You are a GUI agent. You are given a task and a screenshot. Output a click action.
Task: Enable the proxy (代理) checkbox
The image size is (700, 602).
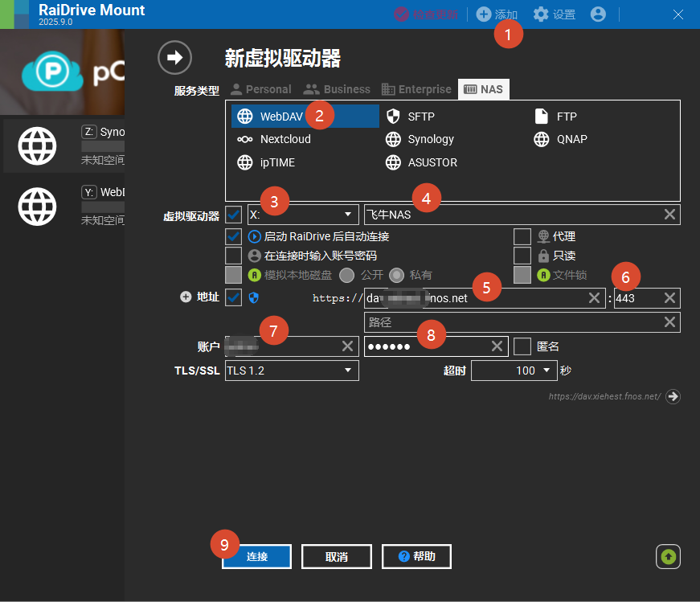pyautogui.click(x=522, y=236)
